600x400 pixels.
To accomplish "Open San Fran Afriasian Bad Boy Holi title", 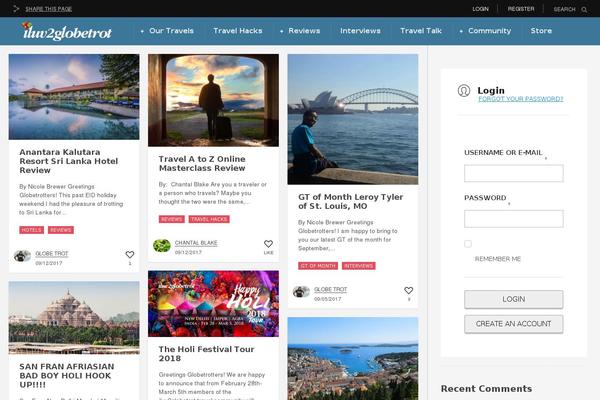I will coord(67,376).
